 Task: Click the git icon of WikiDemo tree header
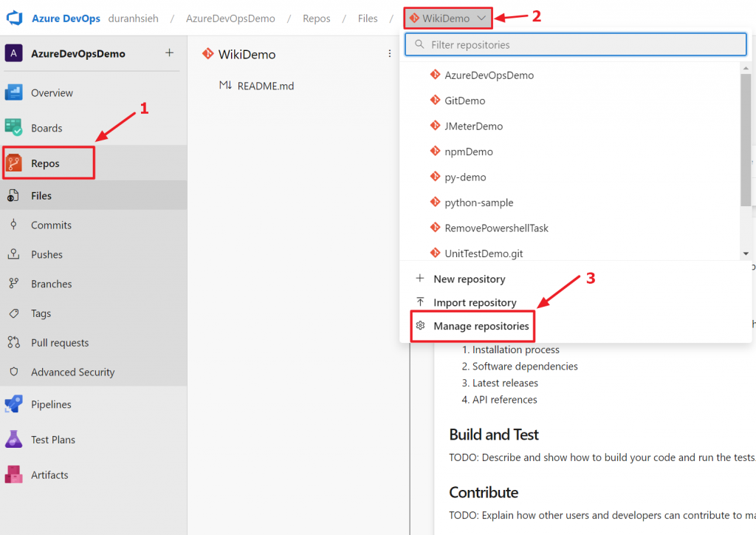click(x=207, y=53)
